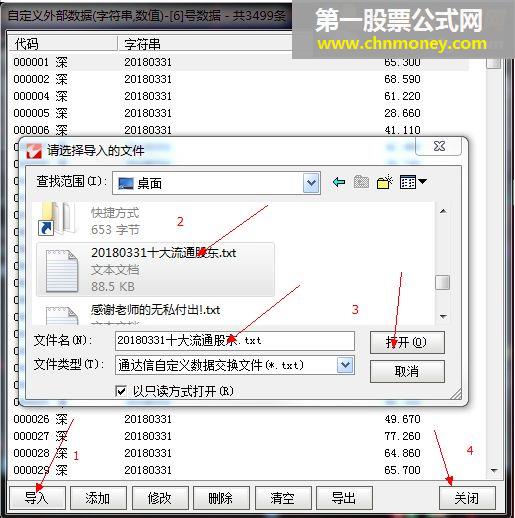Toggle the 以只读方式打开 checkbox
This screenshot has height=518, width=515.
120,391
